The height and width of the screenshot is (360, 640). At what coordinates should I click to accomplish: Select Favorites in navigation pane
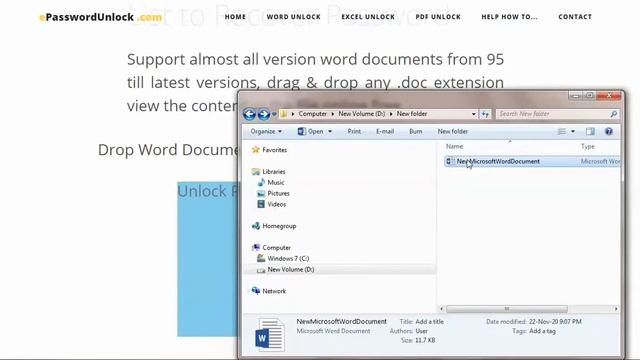click(274, 150)
